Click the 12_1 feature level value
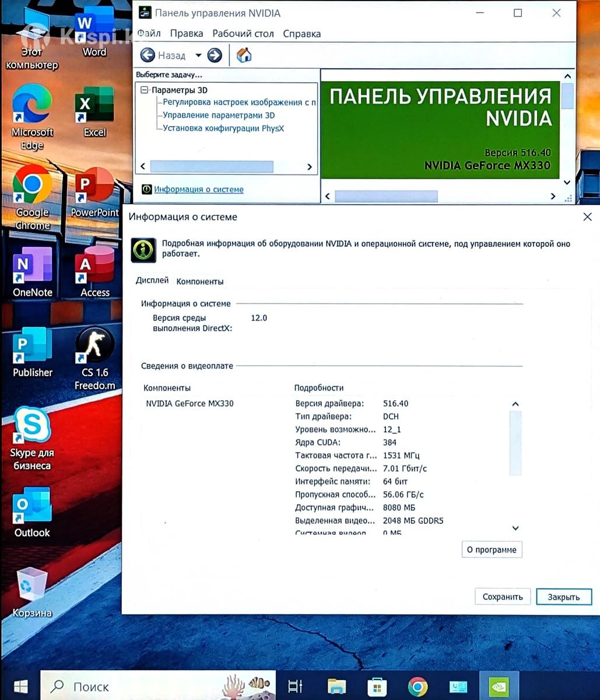Screen dimensions: 600x700 (392, 429)
